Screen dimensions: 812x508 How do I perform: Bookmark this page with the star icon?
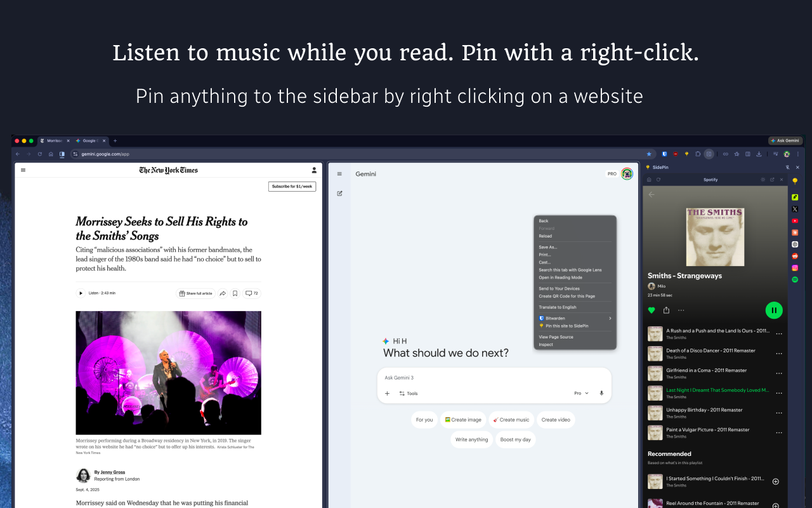click(649, 154)
